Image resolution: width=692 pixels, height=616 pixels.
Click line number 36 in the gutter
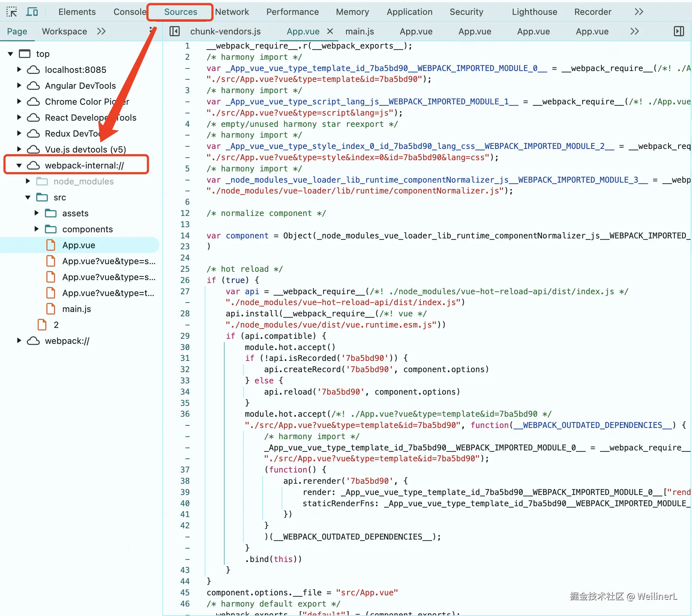185,414
